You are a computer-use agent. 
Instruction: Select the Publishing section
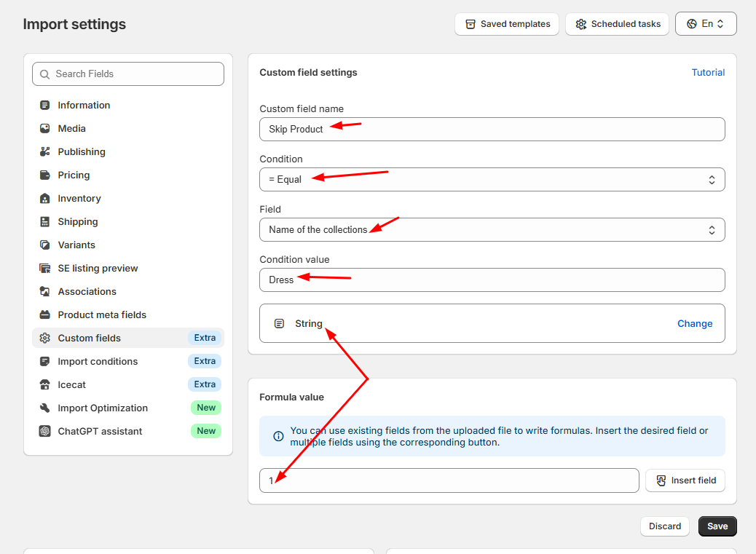pyautogui.click(x=128, y=151)
